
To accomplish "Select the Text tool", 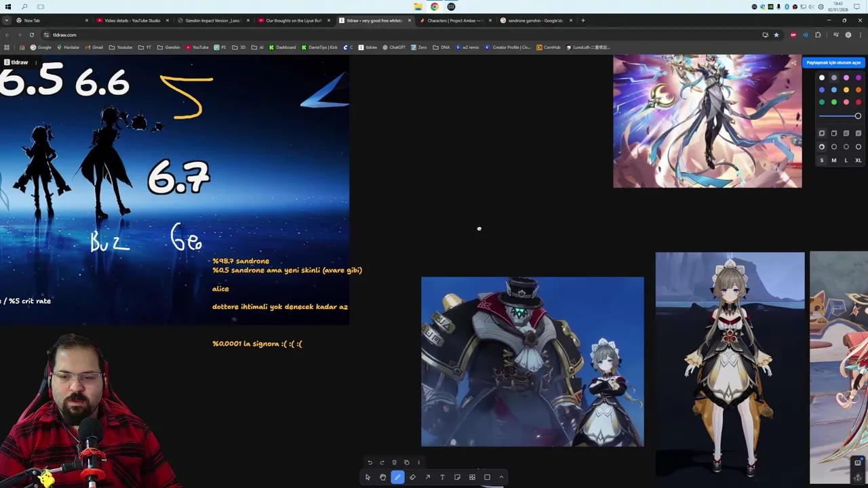I will coord(442,477).
